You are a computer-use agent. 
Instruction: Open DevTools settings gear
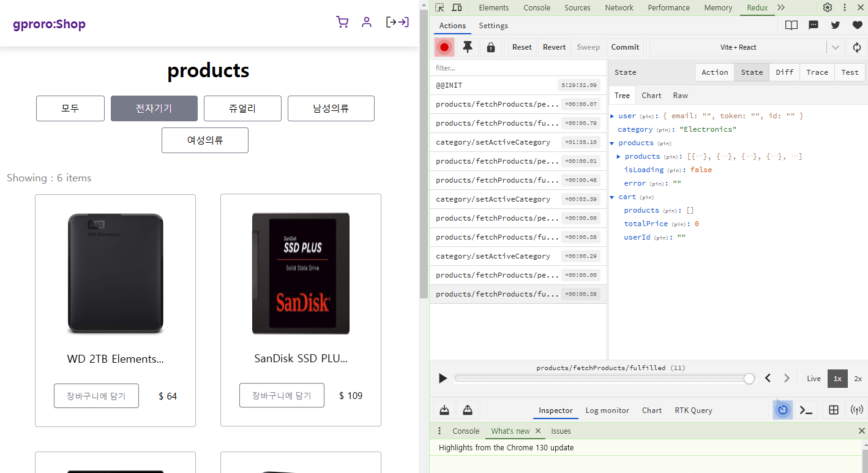click(828, 7)
